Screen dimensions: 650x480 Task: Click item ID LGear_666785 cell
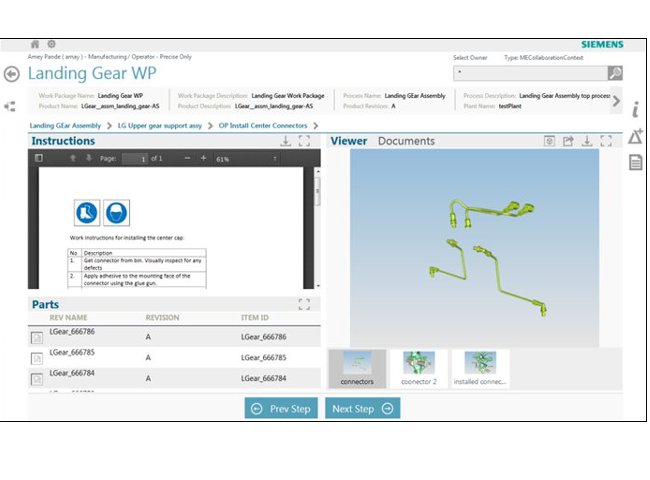pos(264,358)
